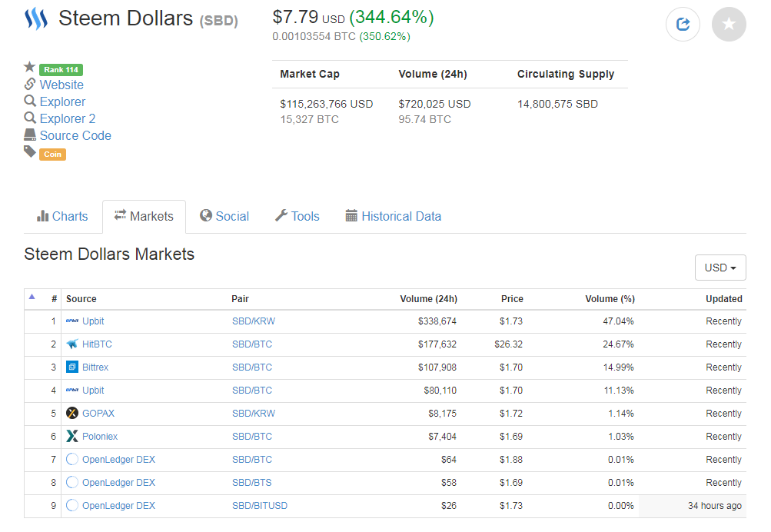Open Upbit exchange link in row 1
Viewport: 771px width, 532px height.
click(x=93, y=321)
